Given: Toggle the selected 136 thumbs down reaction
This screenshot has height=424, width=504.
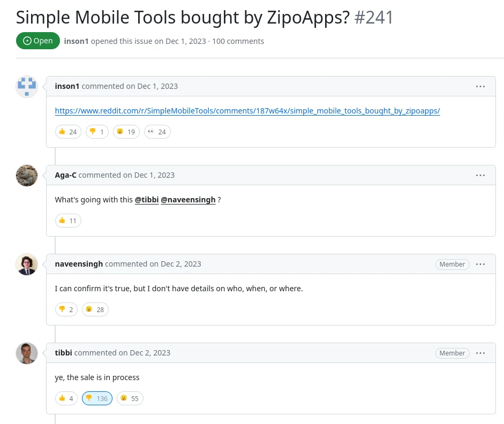Looking at the screenshot, I should click(97, 398).
